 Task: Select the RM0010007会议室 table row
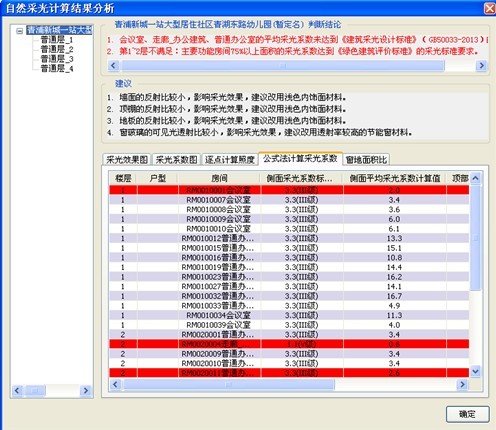289,200
